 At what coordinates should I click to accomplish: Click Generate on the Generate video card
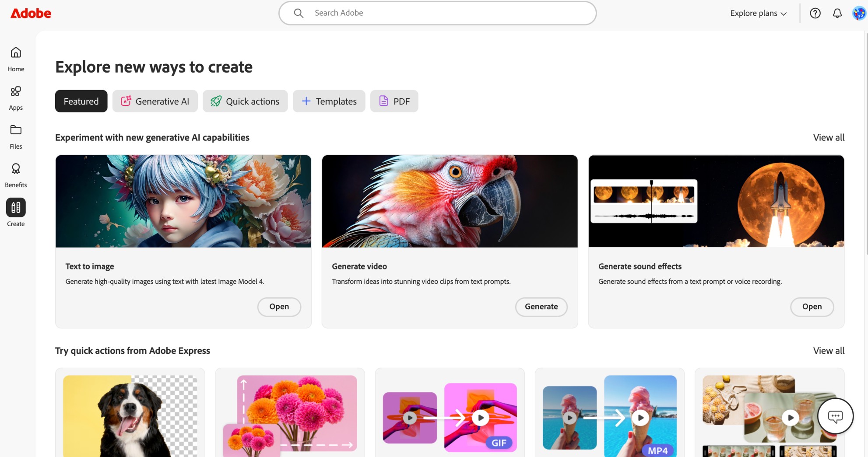541,307
